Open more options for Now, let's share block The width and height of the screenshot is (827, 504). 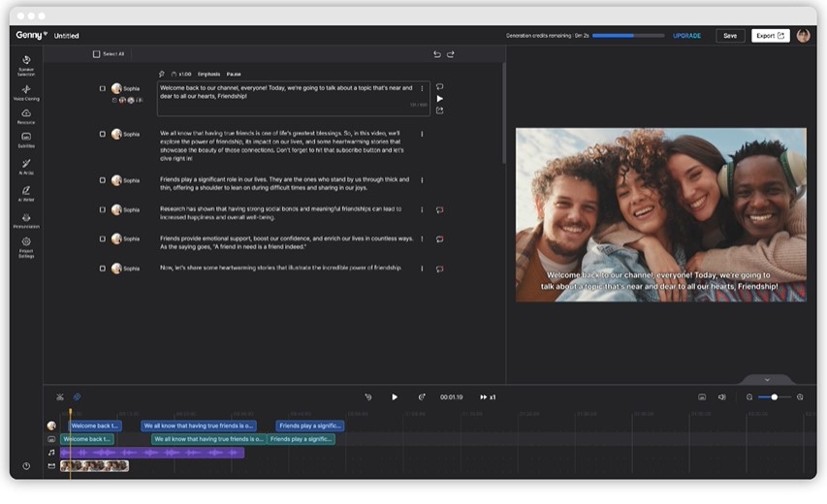tap(422, 268)
